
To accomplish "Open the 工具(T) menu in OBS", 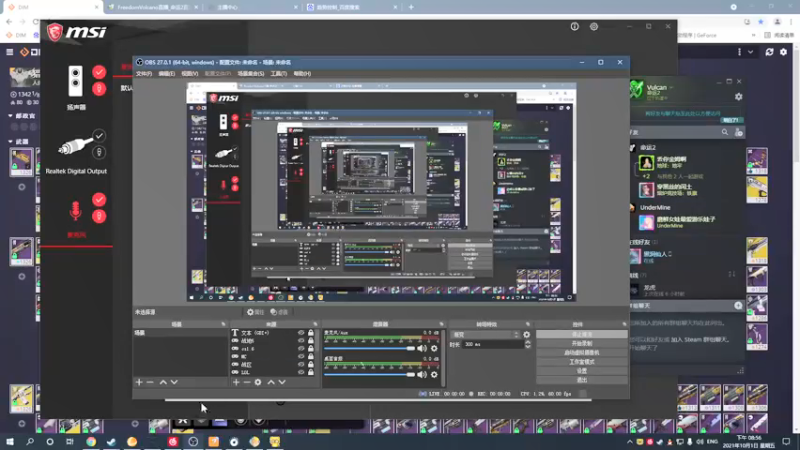I will [279, 74].
